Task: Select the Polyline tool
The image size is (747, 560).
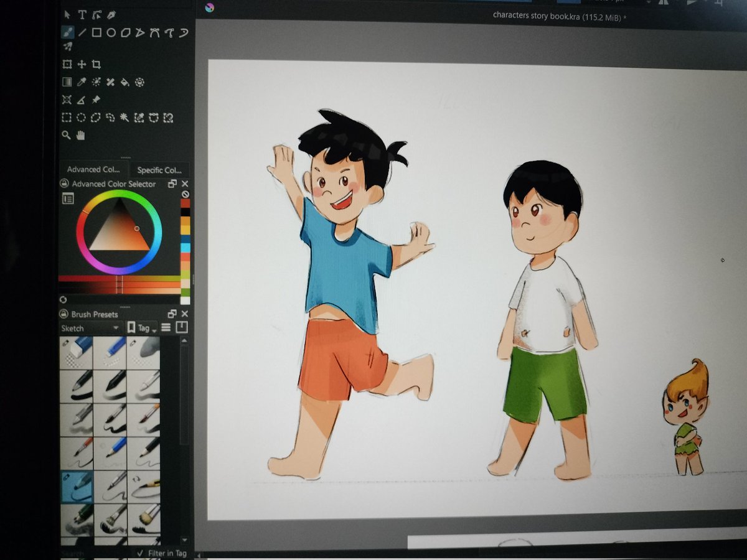Action: [x=139, y=32]
